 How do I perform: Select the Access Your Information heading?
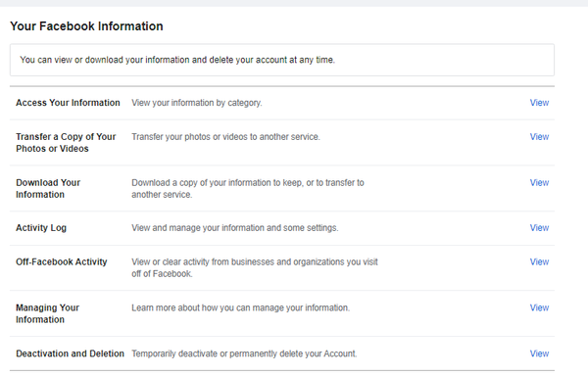click(68, 103)
